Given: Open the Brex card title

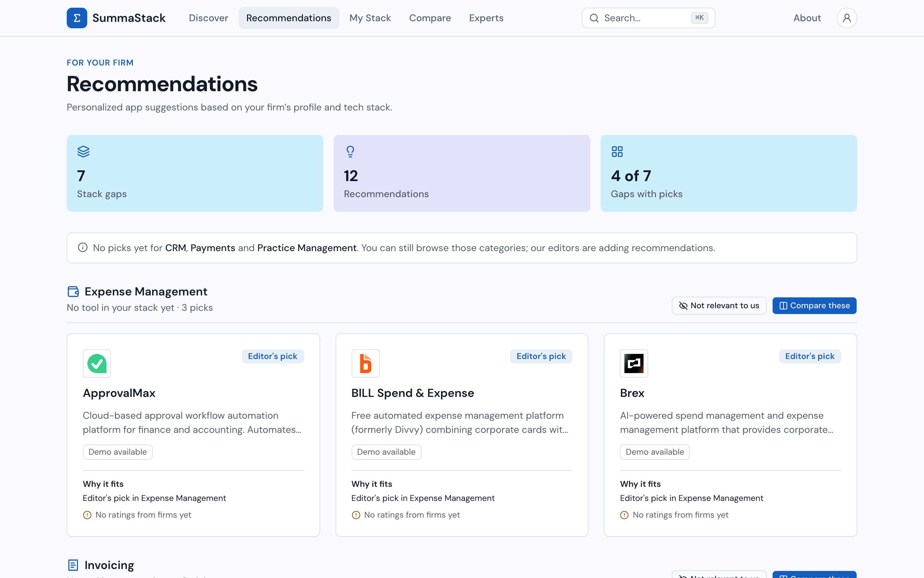Looking at the screenshot, I should [632, 393].
